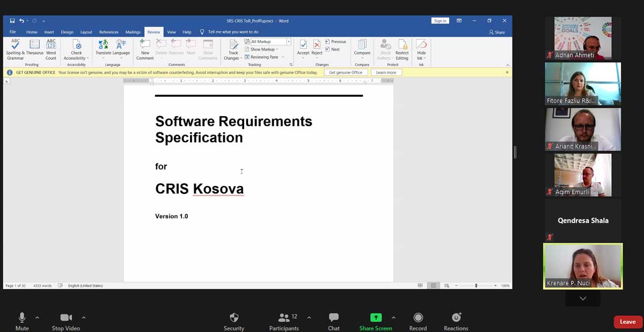Turn on Restrict Editing
The width and height of the screenshot is (644, 332).
pos(402,48)
